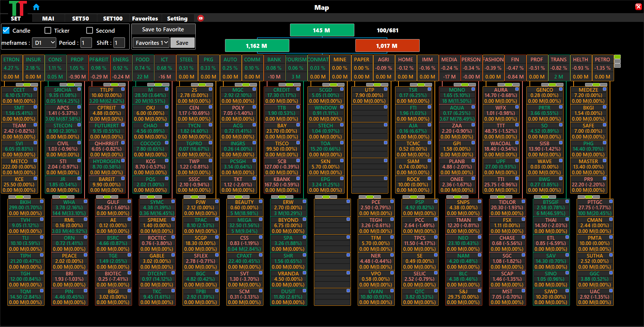
Task: Open the Favorites tab
Action: 145,19
